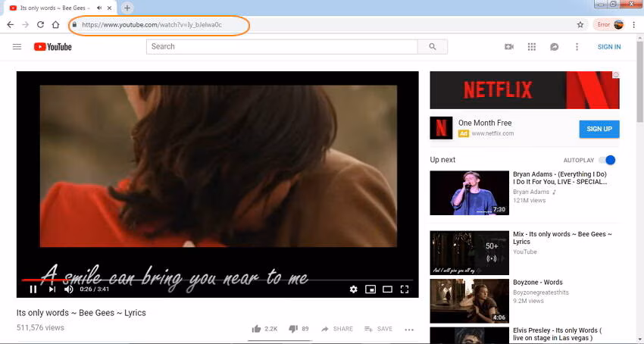Click One Month Free ad title
644x344 pixels.
point(485,123)
